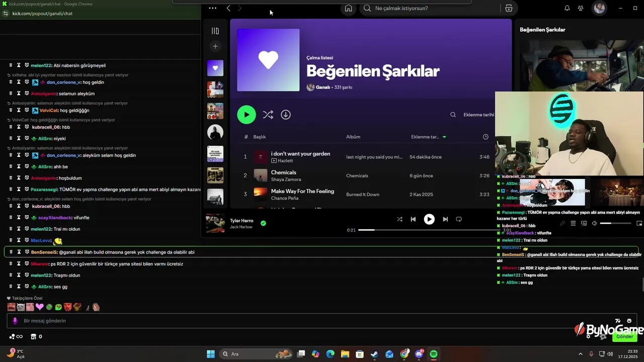Create new playlist plus button

pos(215,46)
